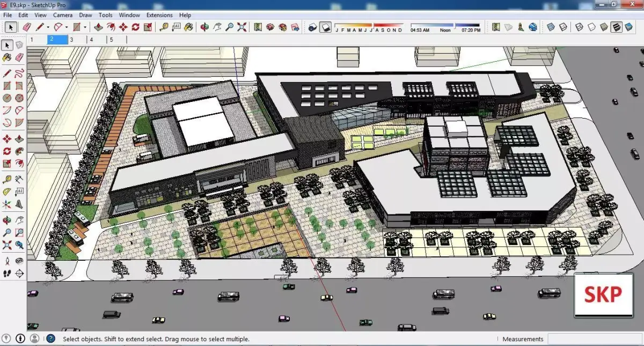Select the Paint Bucket tool in top toolbar

coord(188,27)
